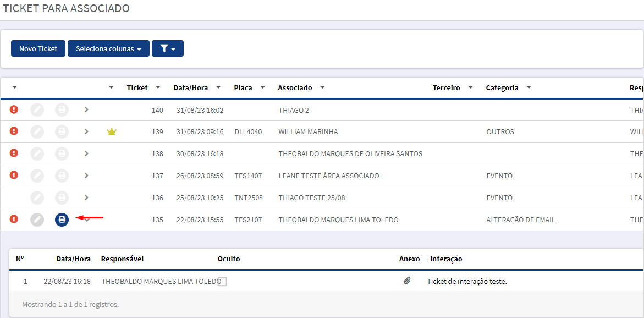Image resolution: width=644 pixels, height=318 pixels.
Task: Click plate DLL4040
Action: coord(248,132)
